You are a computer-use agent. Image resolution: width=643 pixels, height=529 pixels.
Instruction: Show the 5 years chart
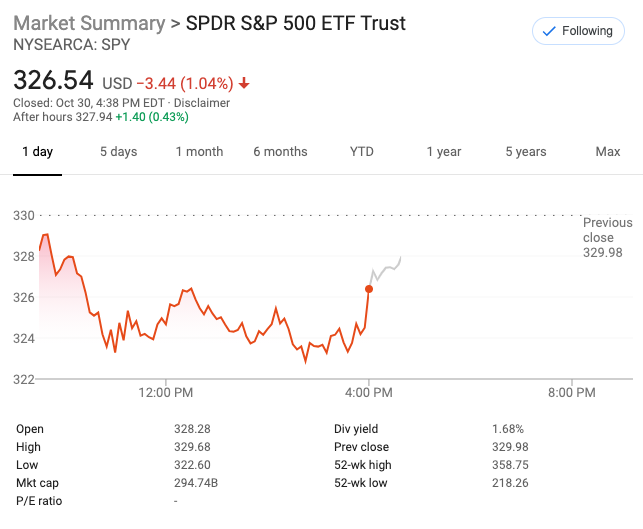point(525,152)
